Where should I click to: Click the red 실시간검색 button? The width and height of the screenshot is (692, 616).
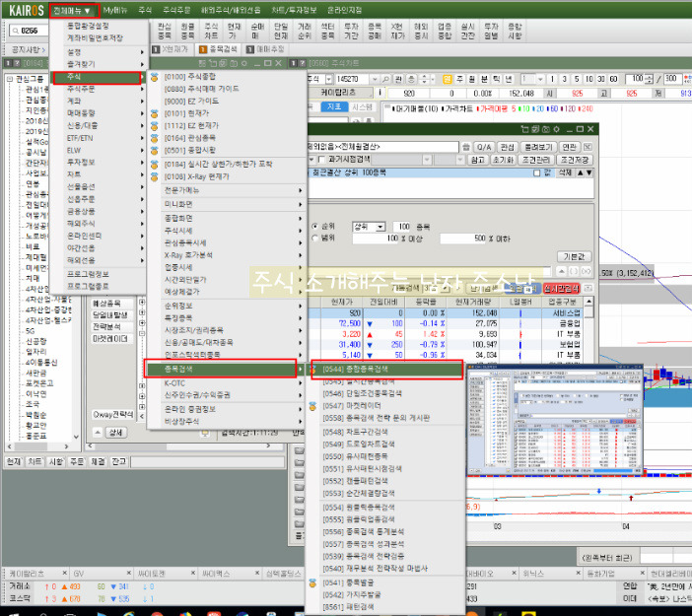pyautogui.click(x=561, y=289)
